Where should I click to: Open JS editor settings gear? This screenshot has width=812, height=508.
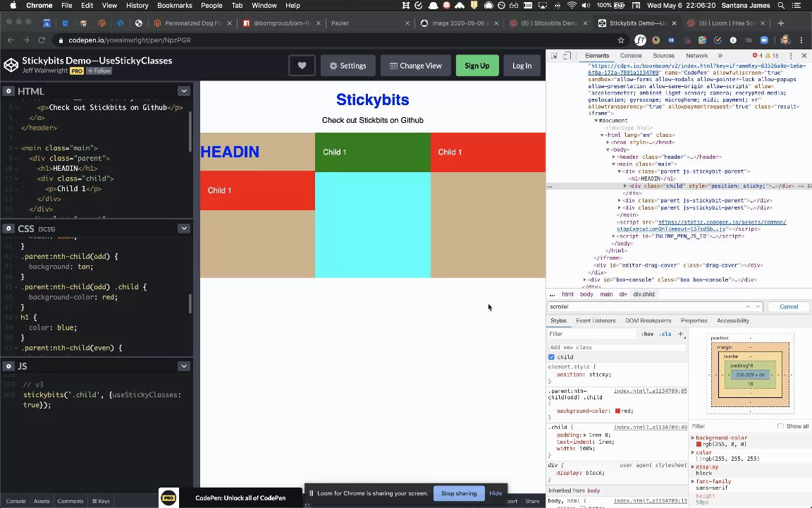8,366
